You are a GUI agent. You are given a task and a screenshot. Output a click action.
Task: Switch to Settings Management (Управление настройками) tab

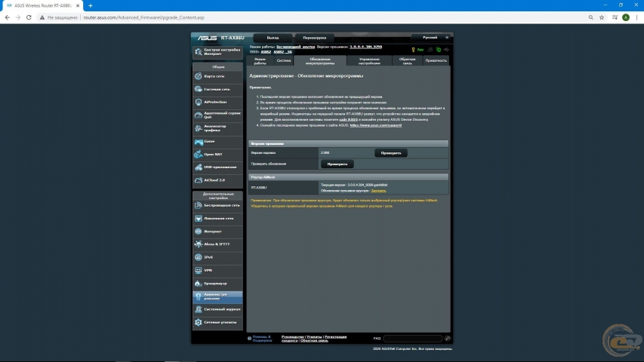pyautogui.click(x=369, y=61)
